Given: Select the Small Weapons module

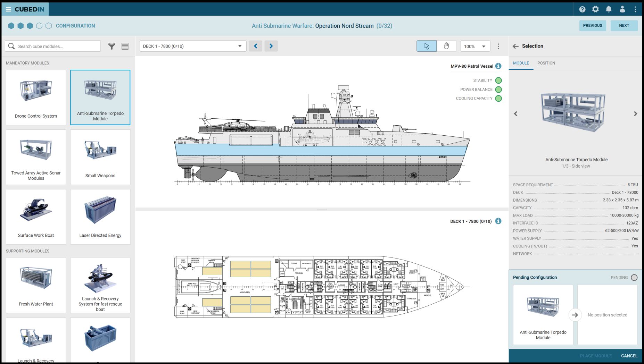Looking at the screenshot, I should point(100,157).
